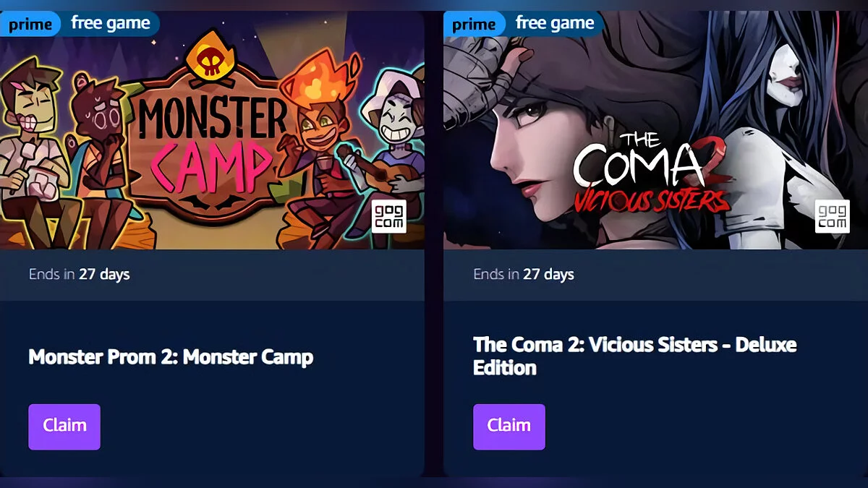Click the gog.com icon on The Coma 2 artwork

click(833, 216)
